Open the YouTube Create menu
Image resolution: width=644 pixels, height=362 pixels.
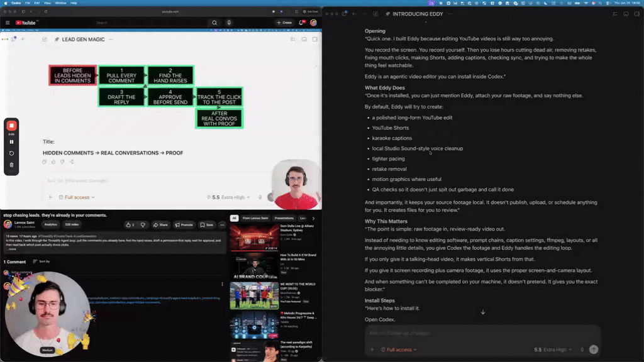pyautogui.click(x=284, y=23)
